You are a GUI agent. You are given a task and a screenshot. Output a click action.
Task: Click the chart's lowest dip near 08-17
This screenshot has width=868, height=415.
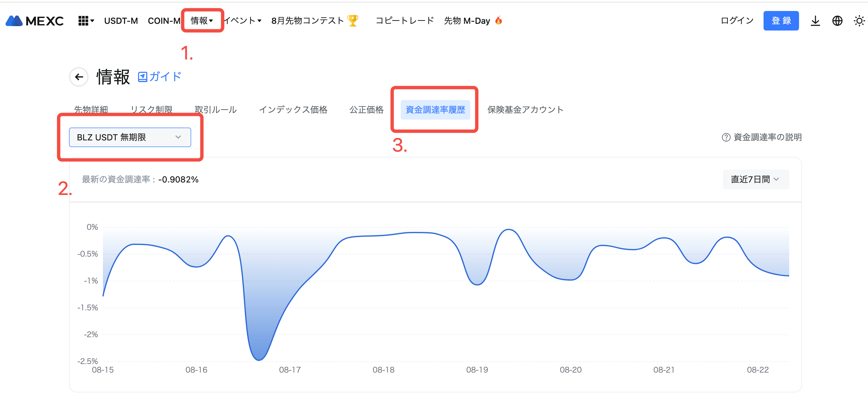coord(258,359)
